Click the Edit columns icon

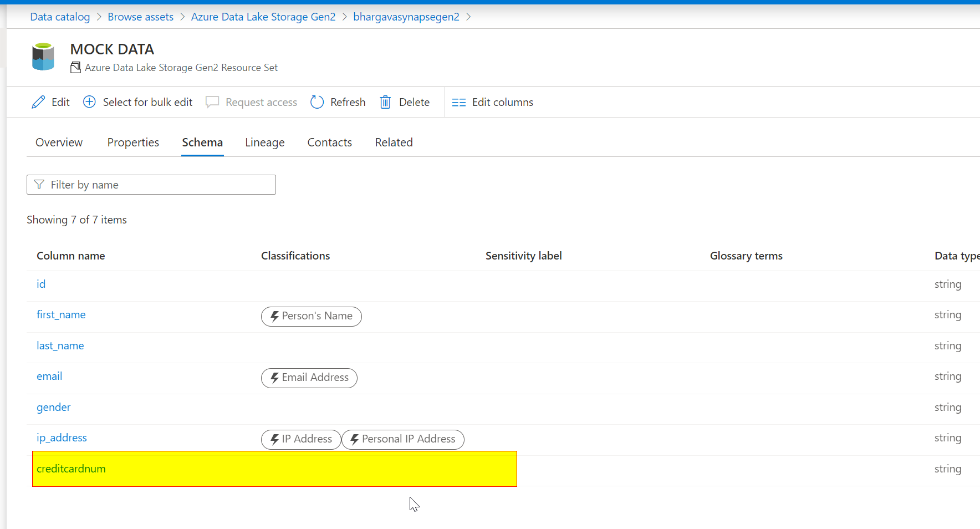459,102
